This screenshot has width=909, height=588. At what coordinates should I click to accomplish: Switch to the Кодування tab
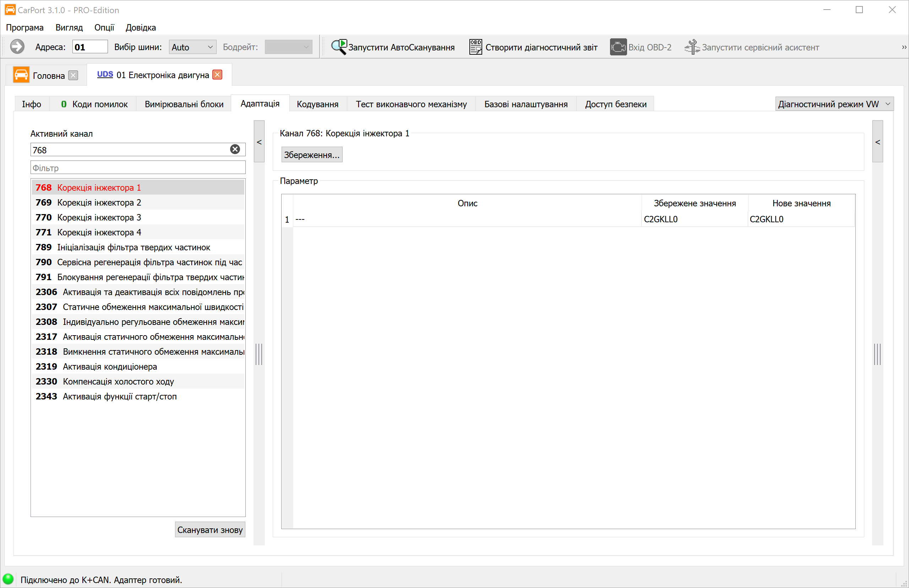[317, 104]
